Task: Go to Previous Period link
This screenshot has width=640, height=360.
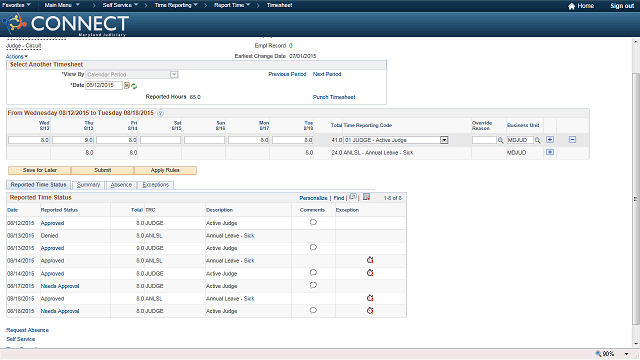Action: tap(287, 74)
